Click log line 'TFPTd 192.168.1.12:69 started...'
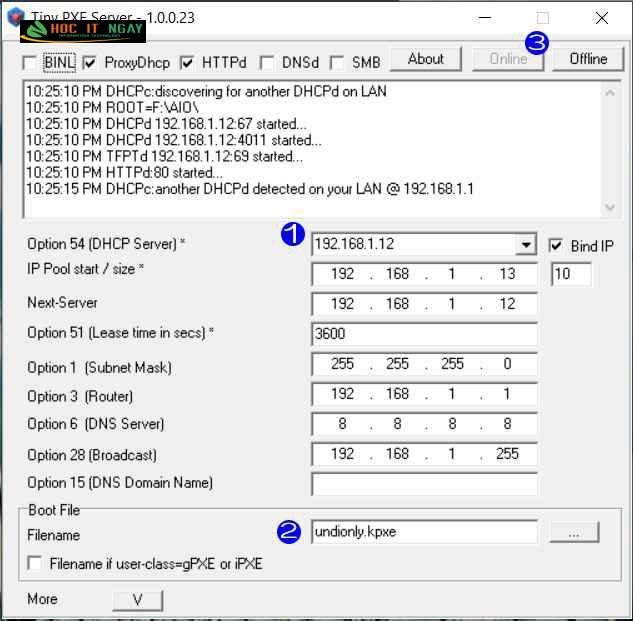 click(x=165, y=157)
